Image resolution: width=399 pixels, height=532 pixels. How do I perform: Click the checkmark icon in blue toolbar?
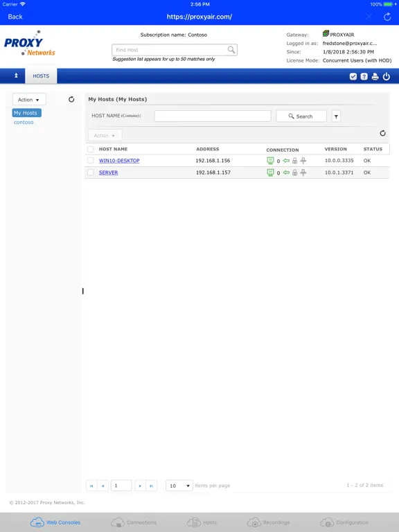tap(353, 77)
